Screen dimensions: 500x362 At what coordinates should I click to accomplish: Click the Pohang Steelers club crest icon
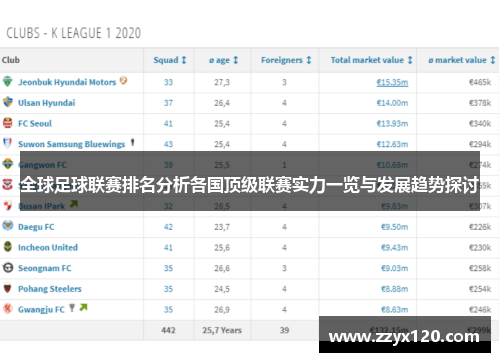tap(8, 288)
